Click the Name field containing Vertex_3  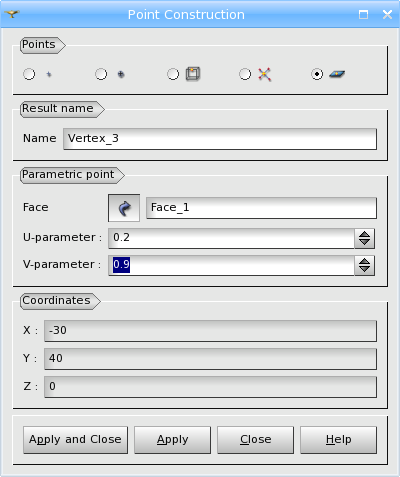point(220,139)
